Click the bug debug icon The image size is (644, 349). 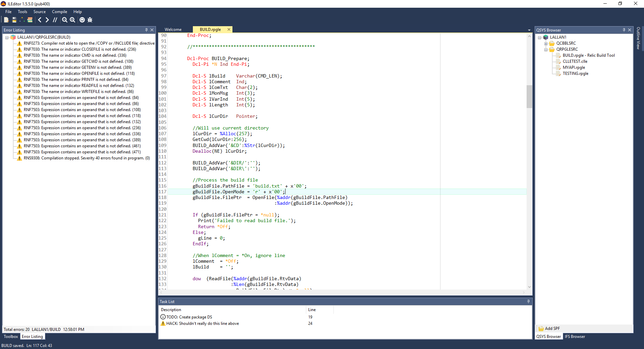[90, 20]
